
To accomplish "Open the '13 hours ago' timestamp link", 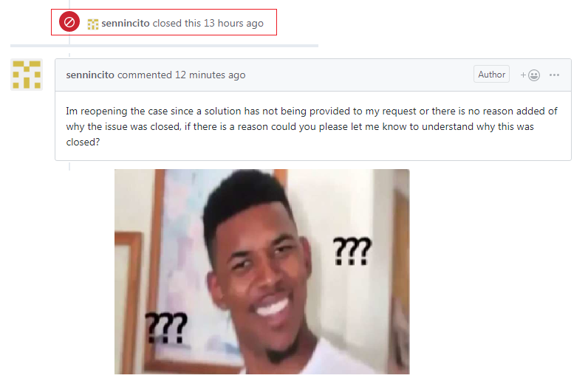I will click(x=233, y=23).
